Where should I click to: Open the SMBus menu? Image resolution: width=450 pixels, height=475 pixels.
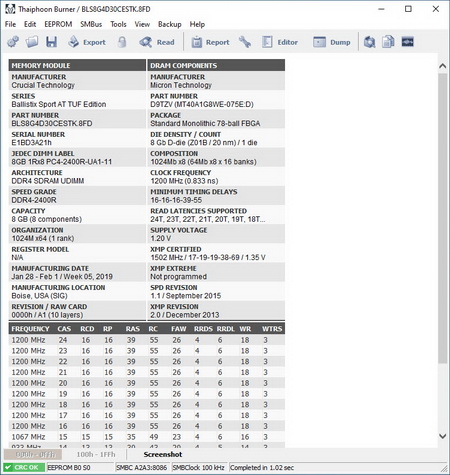click(x=91, y=24)
